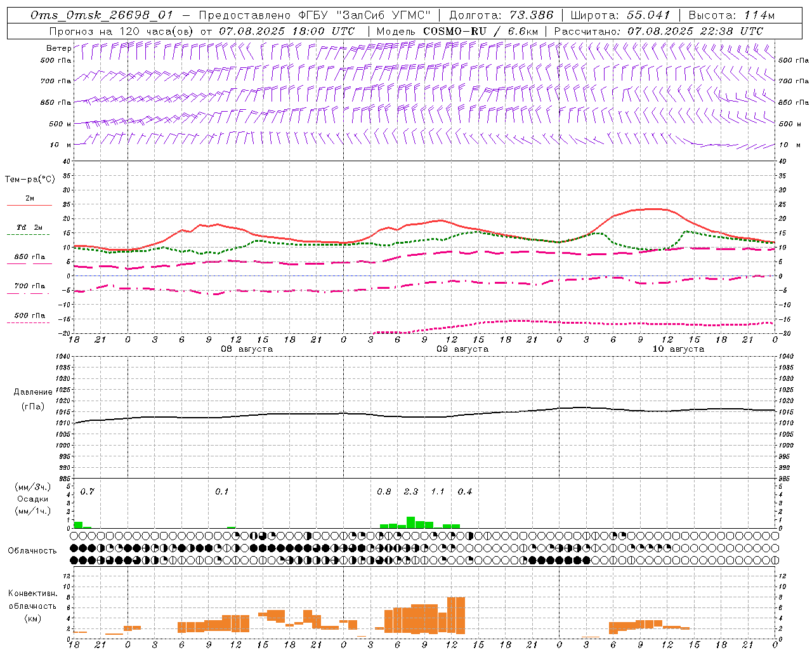Click the 1.1 precipitation total
Screen dimensions: 812x650
(438, 491)
